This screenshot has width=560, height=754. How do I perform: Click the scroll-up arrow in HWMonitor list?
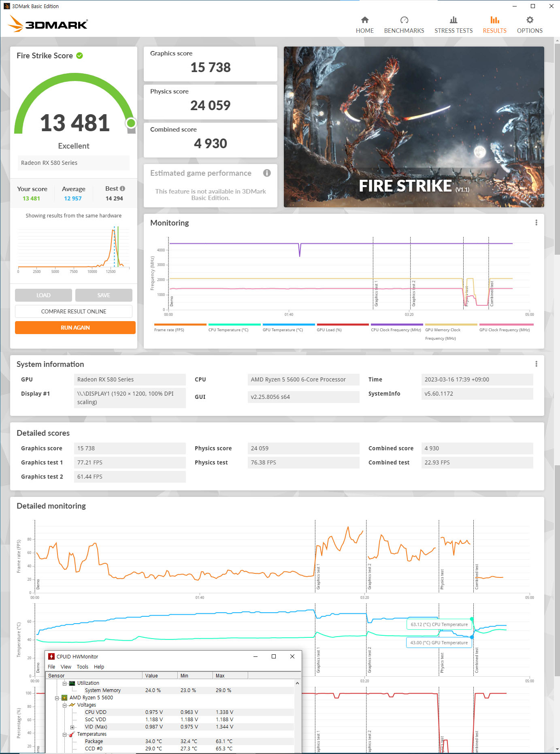tap(298, 683)
